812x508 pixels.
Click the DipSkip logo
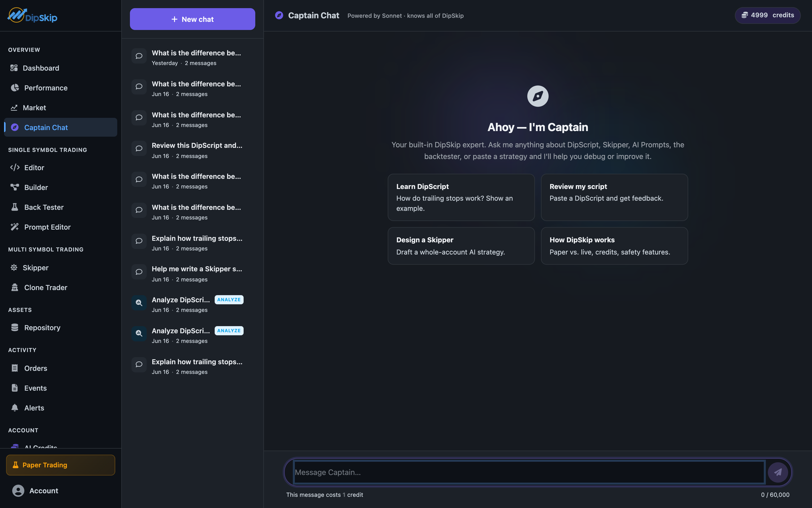[x=32, y=15]
